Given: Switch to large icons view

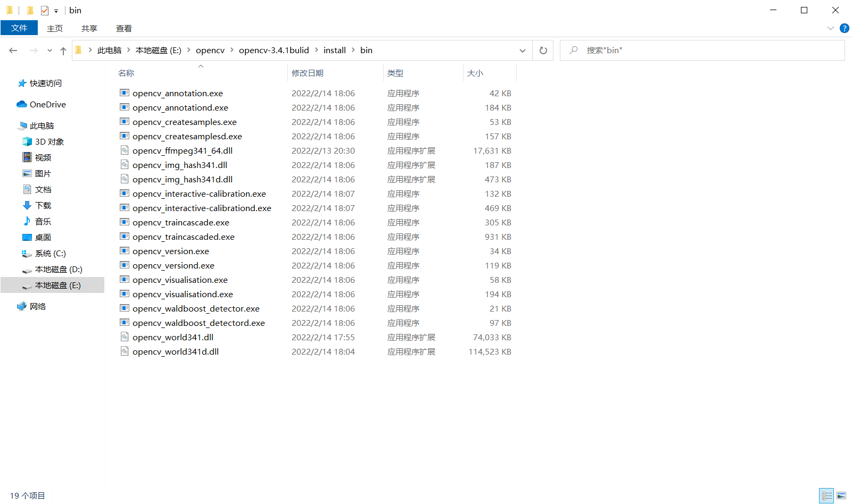Looking at the screenshot, I should (842, 495).
